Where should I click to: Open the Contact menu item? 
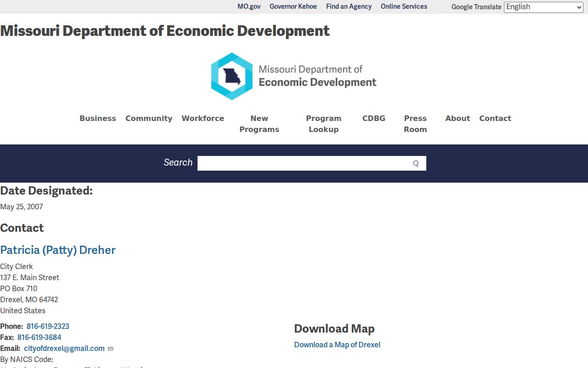click(495, 118)
